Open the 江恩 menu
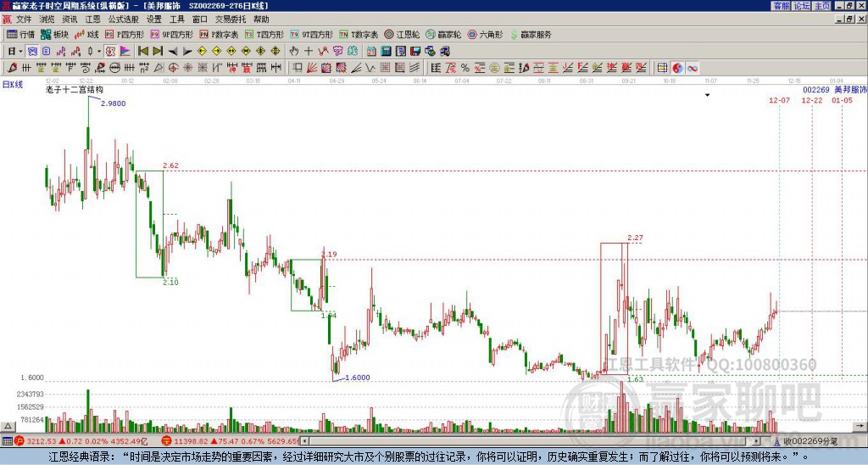 coord(92,20)
